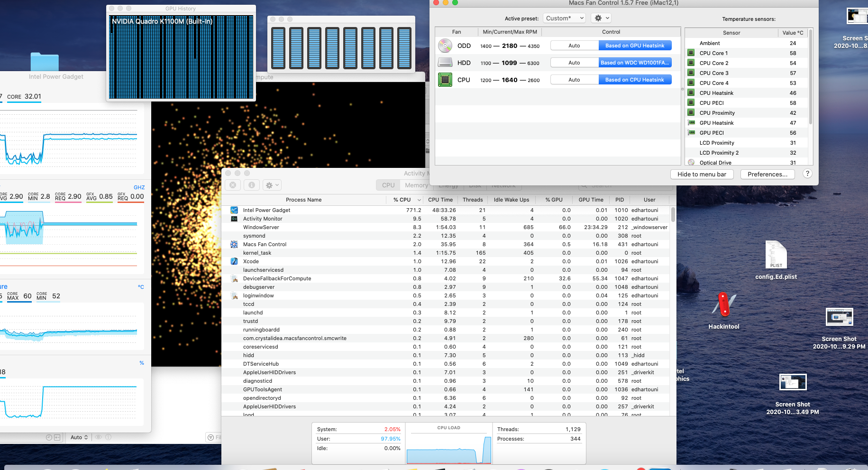Set ODD fan to Based on GPU Heatsink
The image size is (868, 470).
pyautogui.click(x=635, y=46)
